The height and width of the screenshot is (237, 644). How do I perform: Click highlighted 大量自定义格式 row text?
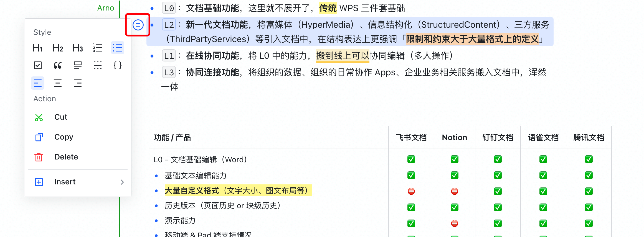[238, 191]
